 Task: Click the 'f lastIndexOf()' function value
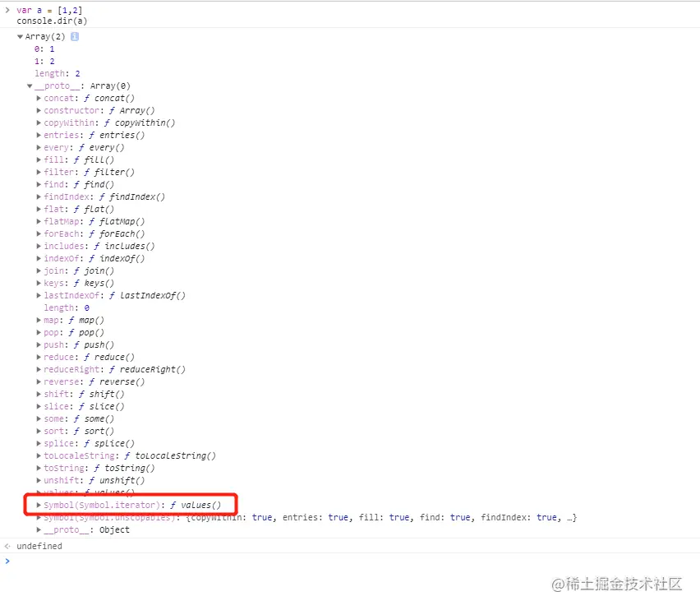147,296
